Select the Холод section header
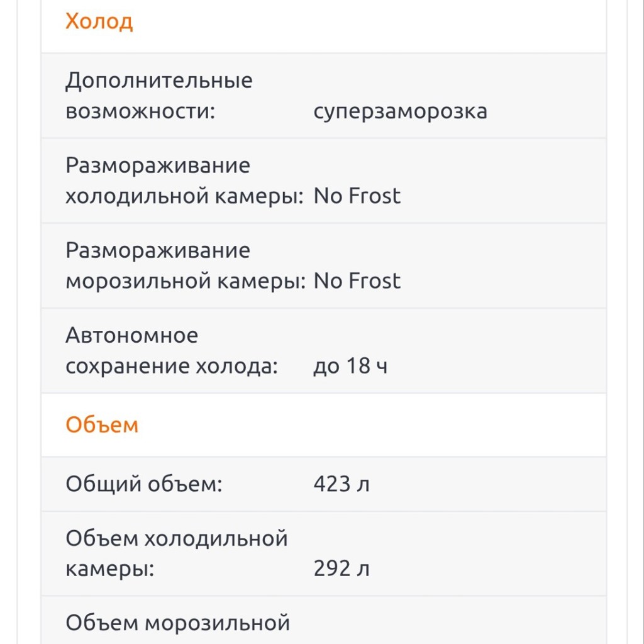The height and width of the screenshot is (644, 644). click(x=99, y=21)
